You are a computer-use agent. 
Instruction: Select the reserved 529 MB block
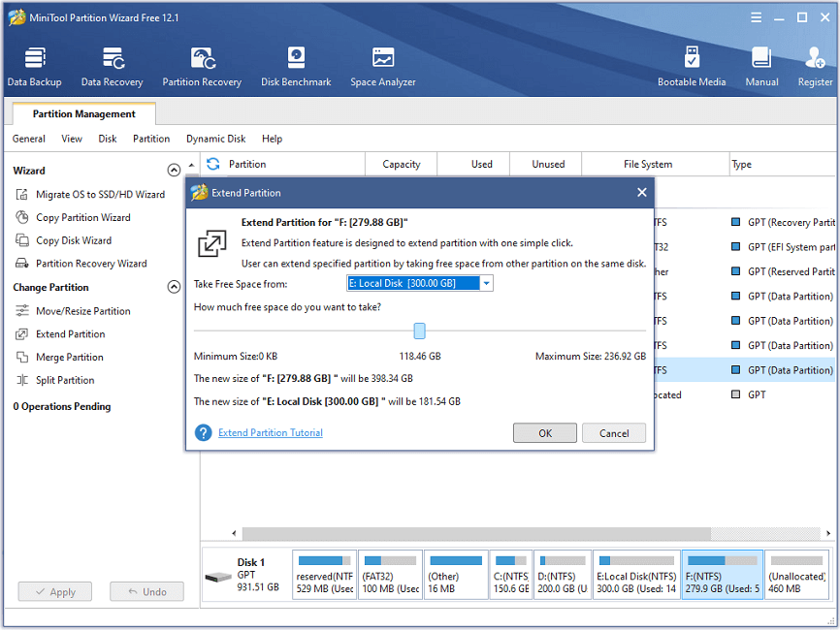(x=325, y=575)
